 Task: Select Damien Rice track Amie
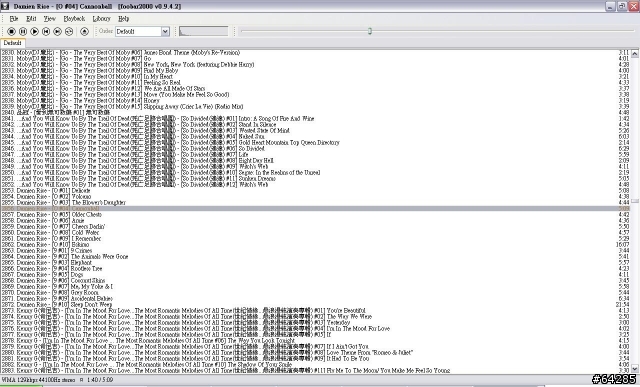pyautogui.click(x=315, y=220)
